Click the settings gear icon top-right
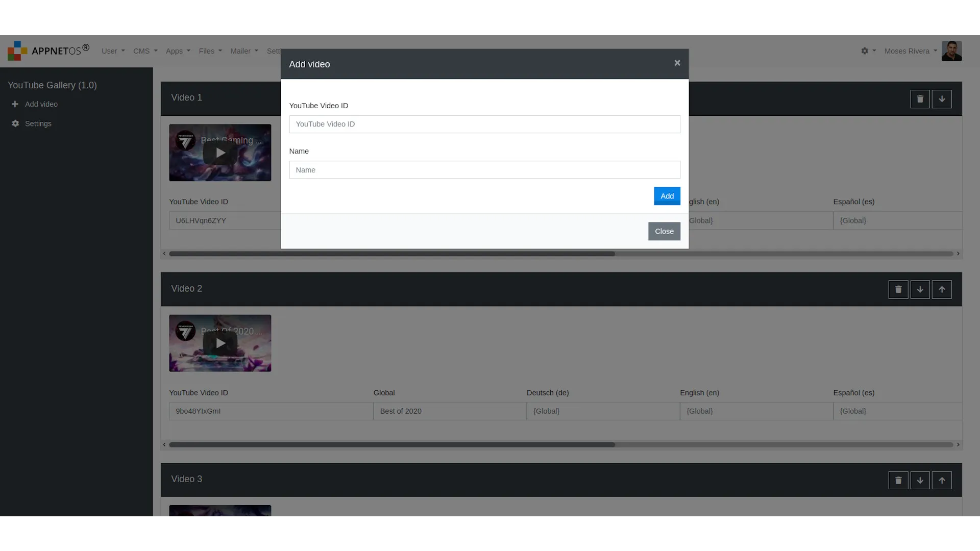 [864, 51]
